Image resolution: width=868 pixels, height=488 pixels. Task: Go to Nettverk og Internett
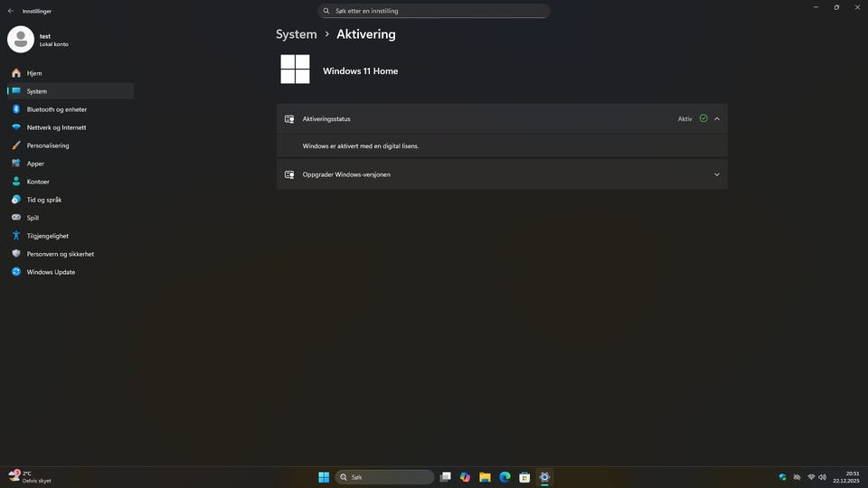pyautogui.click(x=71, y=127)
